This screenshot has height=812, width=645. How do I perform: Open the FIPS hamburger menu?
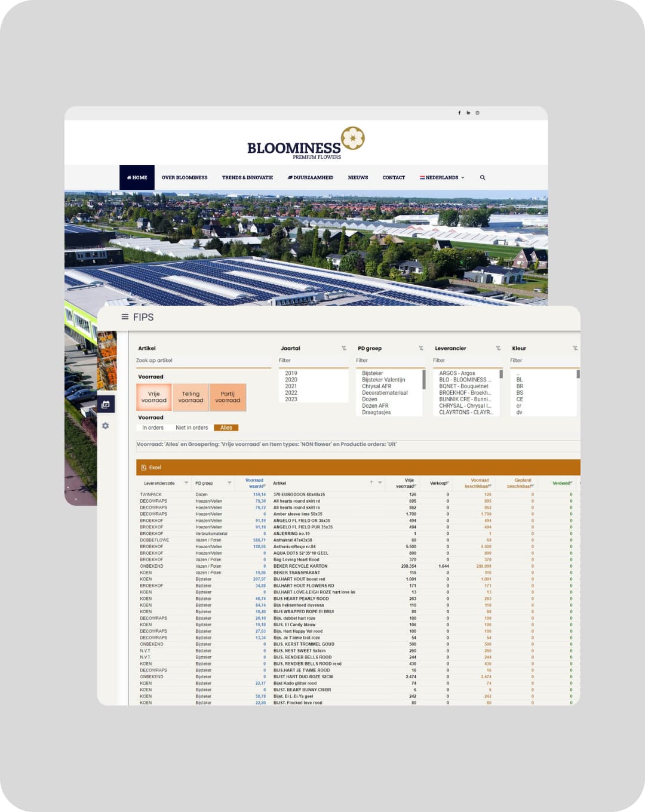tap(125, 317)
